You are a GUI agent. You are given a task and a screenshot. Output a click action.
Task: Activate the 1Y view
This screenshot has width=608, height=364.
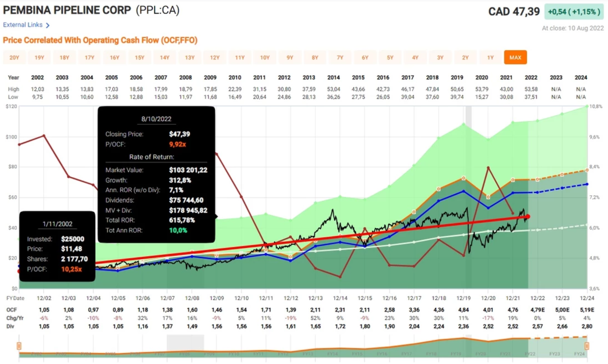[490, 57]
